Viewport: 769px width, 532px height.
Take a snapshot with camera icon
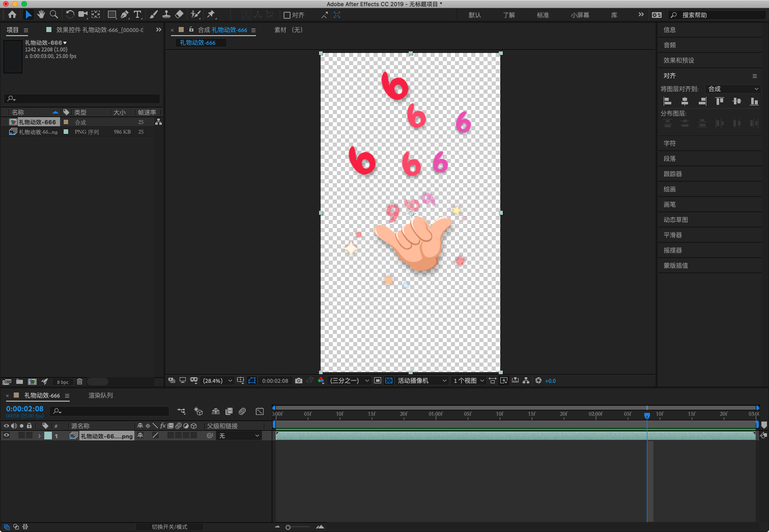coord(299,381)
